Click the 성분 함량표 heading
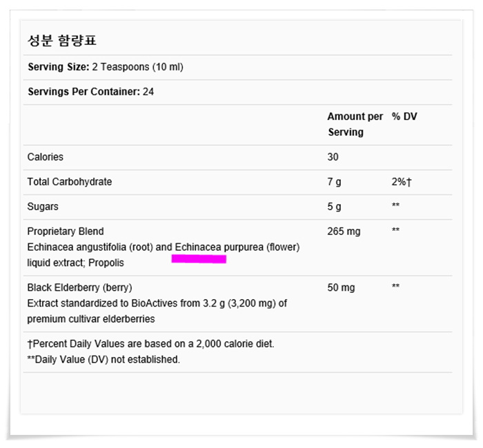The height and width of the screenshot is (448, 483). (62, 40)
